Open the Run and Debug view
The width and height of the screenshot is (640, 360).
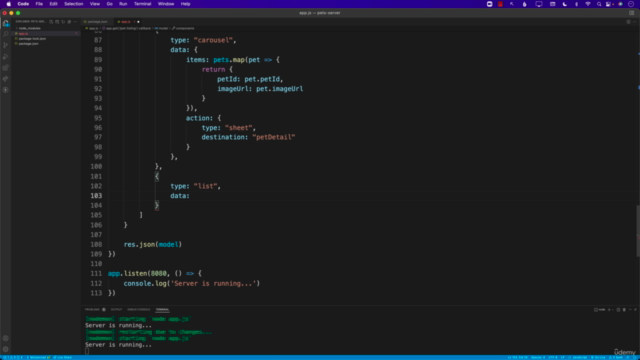[6, 56]
